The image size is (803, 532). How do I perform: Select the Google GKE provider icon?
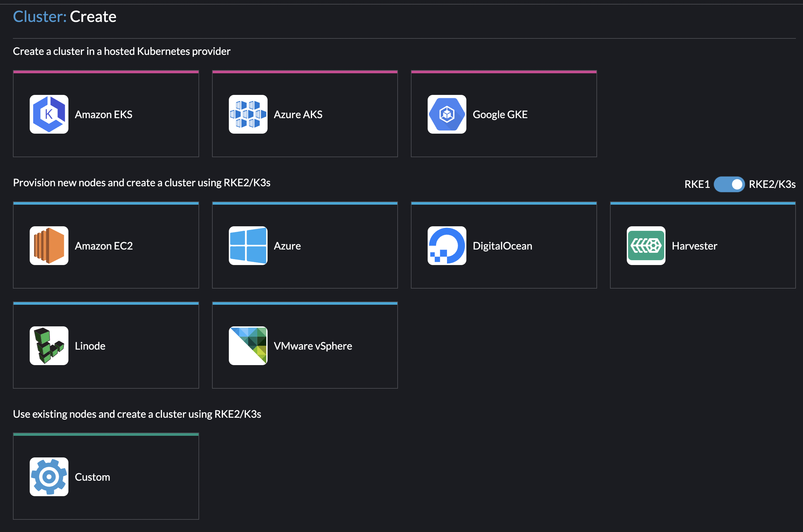446,114
